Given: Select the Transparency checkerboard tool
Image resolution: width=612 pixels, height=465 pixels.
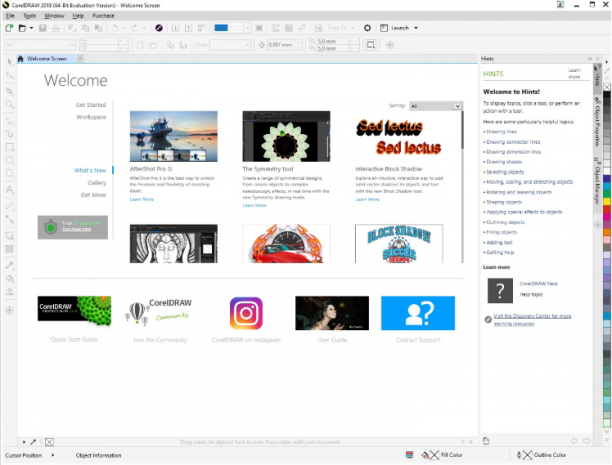Looking at the screenshot, I should click(x=10, y=249).
